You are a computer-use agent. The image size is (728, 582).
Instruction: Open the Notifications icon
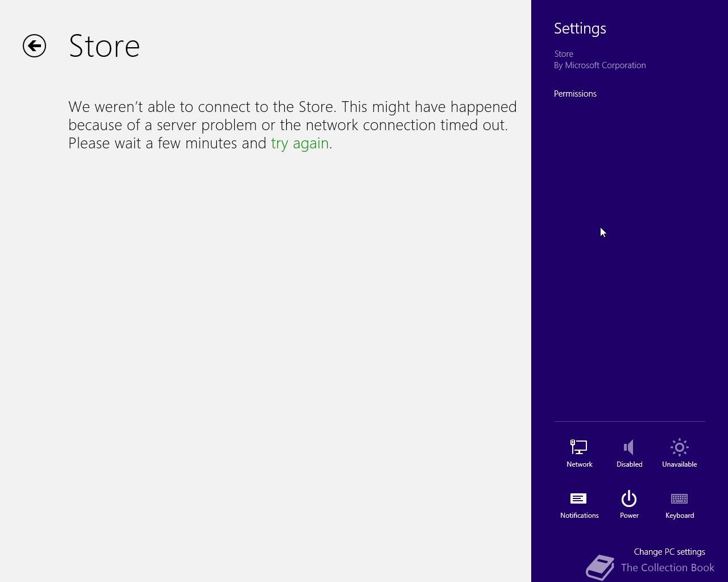(578, 498)
